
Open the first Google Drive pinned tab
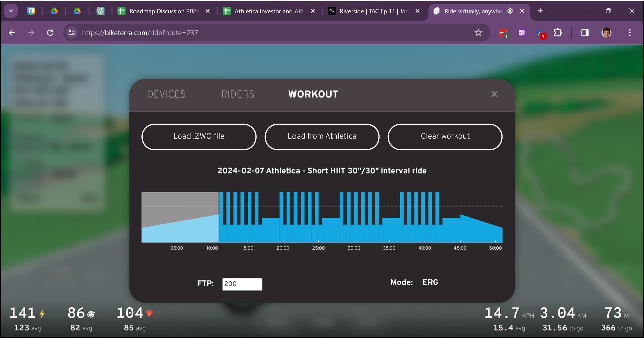pyautogui.click(x=54, y=11)
